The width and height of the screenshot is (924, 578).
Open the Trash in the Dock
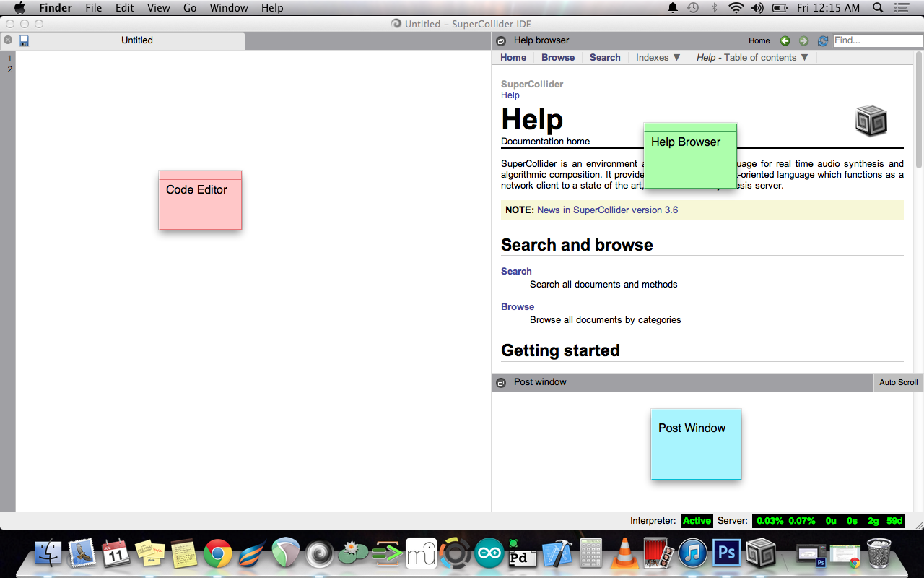click(x=879, y=553)
